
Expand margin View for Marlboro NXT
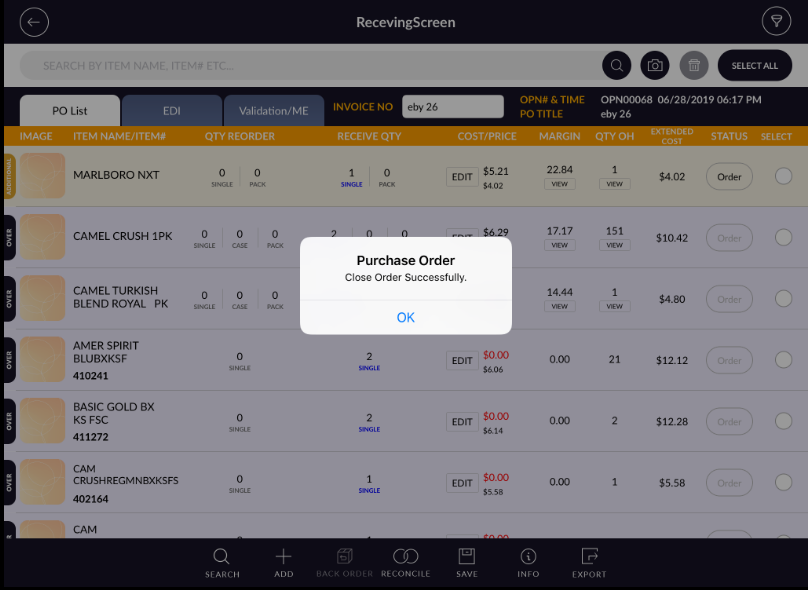point(560,184)
